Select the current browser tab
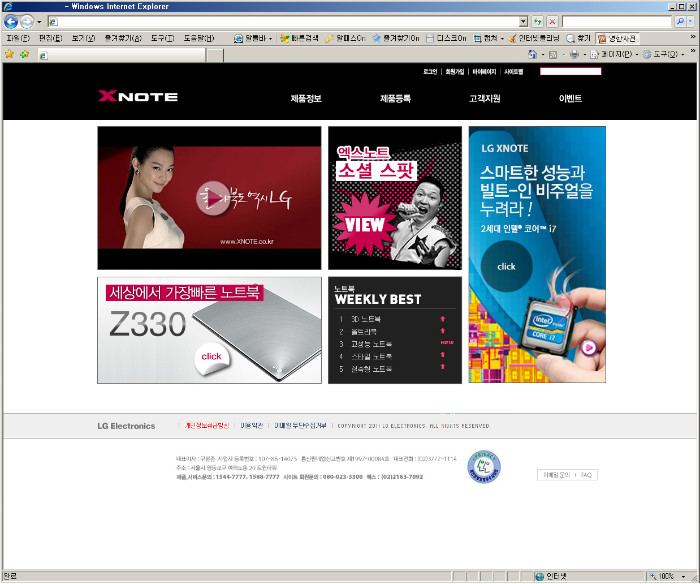The height and width of the screenshot is (584, 700). point(121,55)
